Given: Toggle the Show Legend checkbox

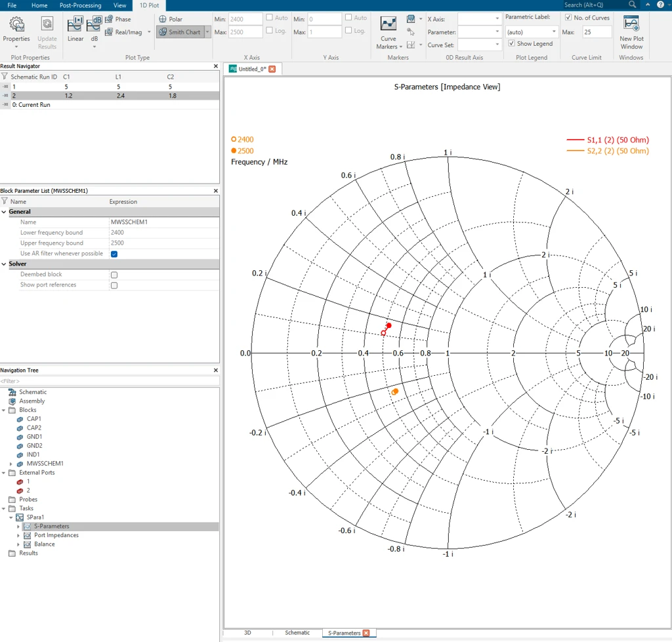Looking at the screenshot, I should point(511,44).
